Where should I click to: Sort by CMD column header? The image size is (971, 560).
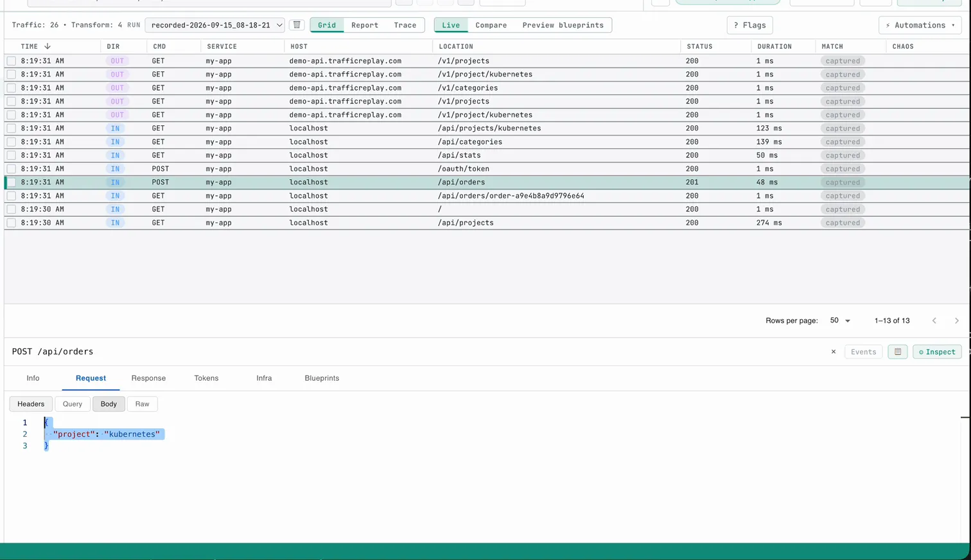pyautogui.click(x=159, y=46)
